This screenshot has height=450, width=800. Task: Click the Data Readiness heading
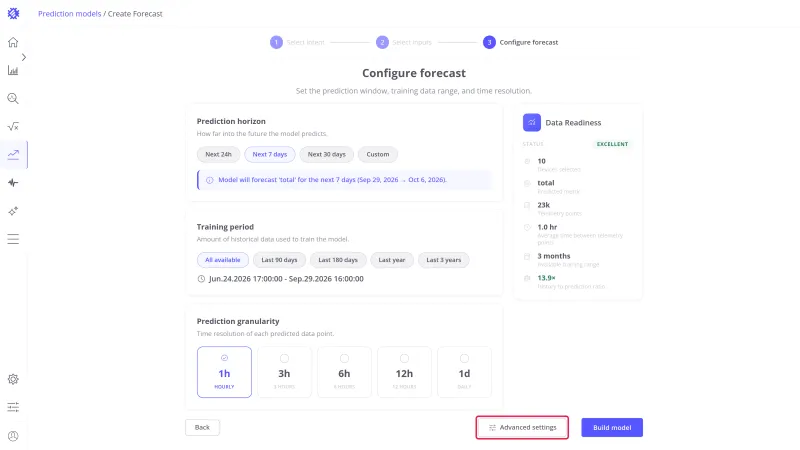click(573, 122)
